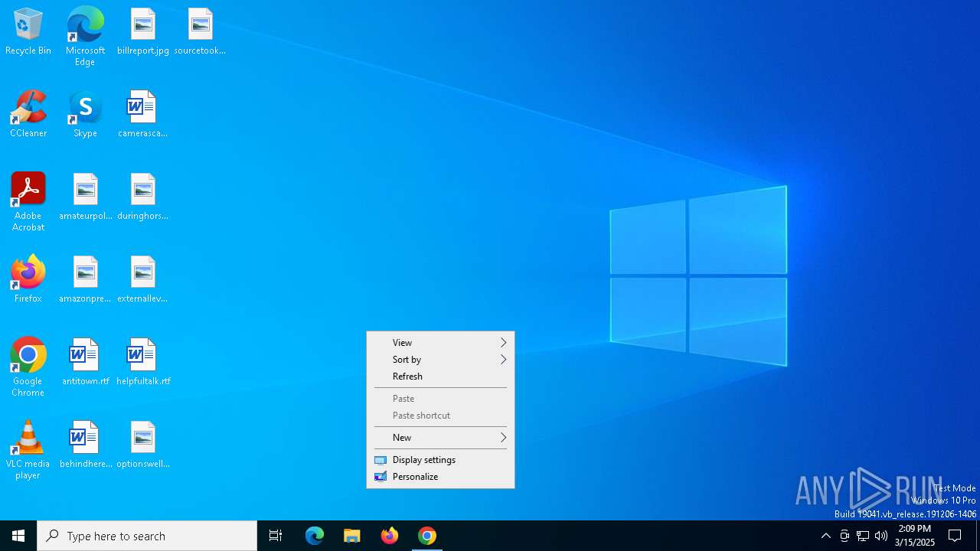Click Show desktop sliver on taskbar
The image size is (980, 551).
(x=978, y=536)
